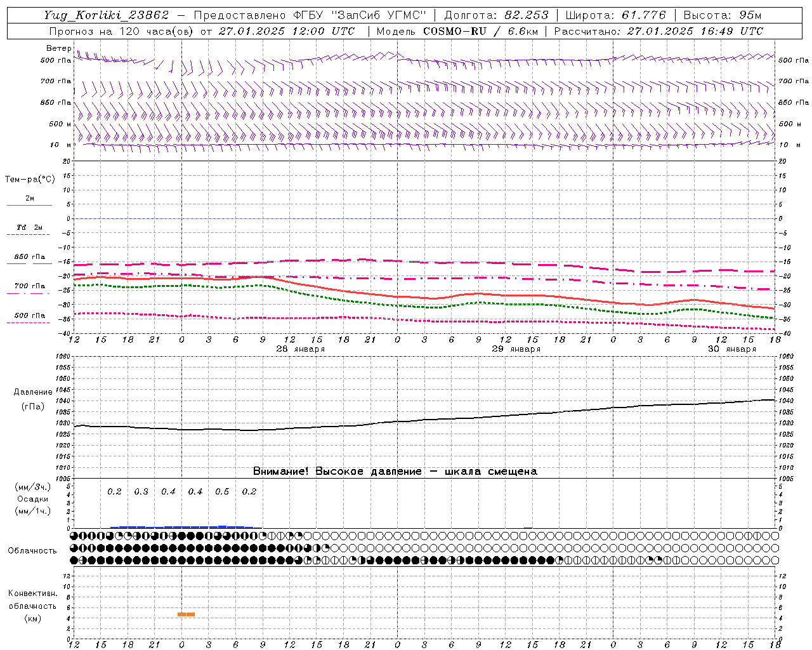Click the 0.5 precipitation value
The image size is (812, 650).
(x=222, y=492)
